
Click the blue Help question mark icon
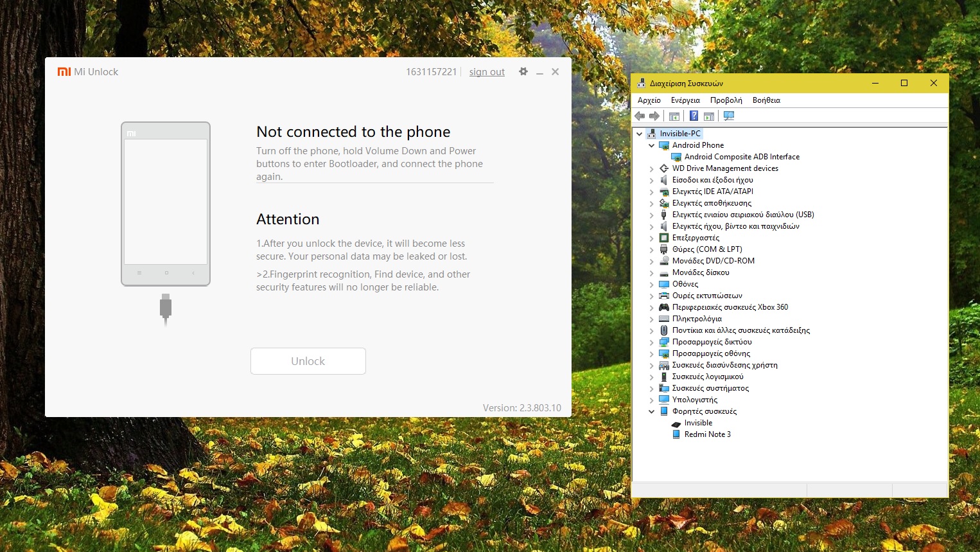pyautogui.click(x=694, y=116)
